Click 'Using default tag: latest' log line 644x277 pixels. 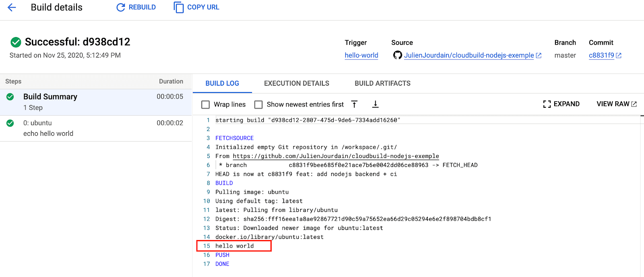click(x=259, y=201)
